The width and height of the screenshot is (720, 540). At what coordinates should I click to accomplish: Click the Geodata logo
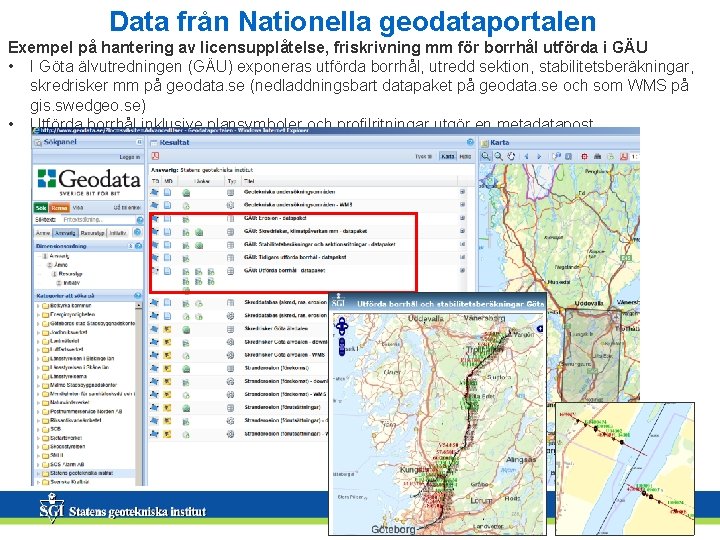(89, 181)
